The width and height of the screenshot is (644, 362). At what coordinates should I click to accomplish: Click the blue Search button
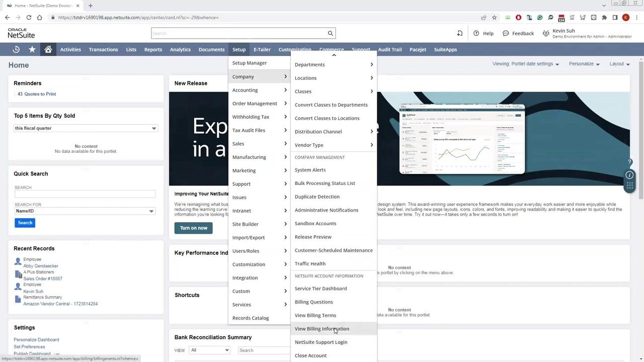(25, 223)
